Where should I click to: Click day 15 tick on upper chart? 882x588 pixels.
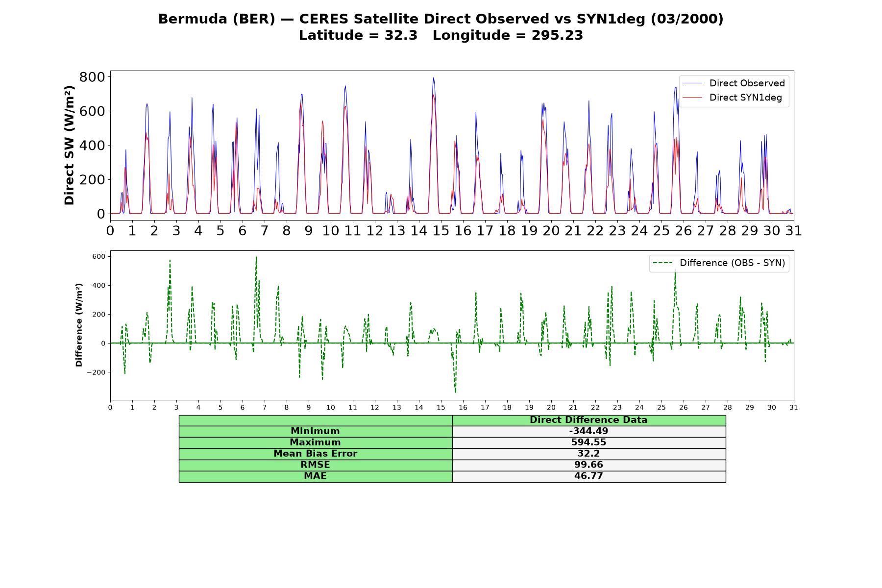441,230
